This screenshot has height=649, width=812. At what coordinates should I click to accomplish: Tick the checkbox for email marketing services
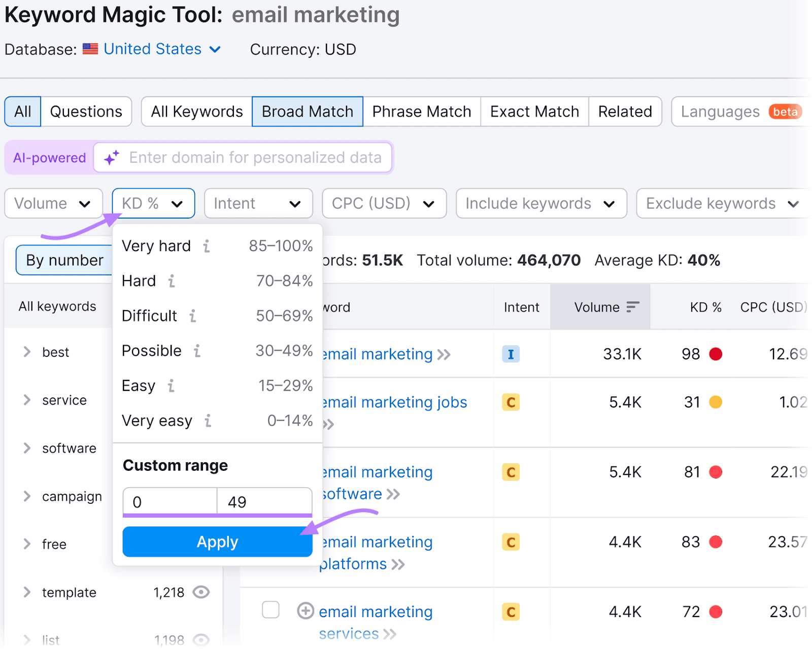(270, 610)
